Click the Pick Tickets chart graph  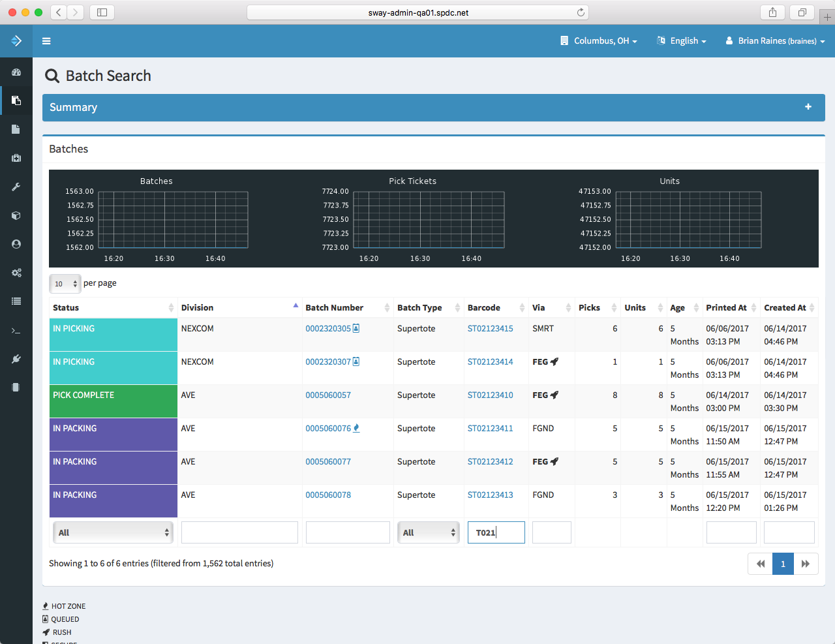point(429,220)
